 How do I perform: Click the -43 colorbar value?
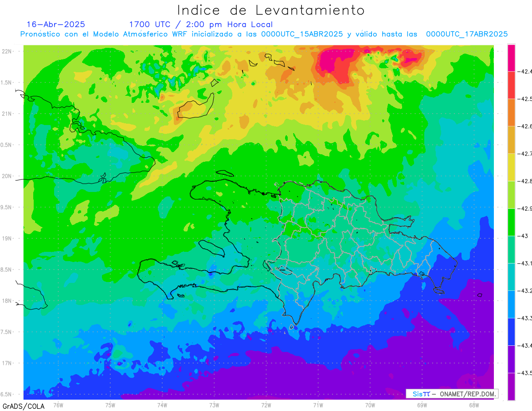pos(524,236)
